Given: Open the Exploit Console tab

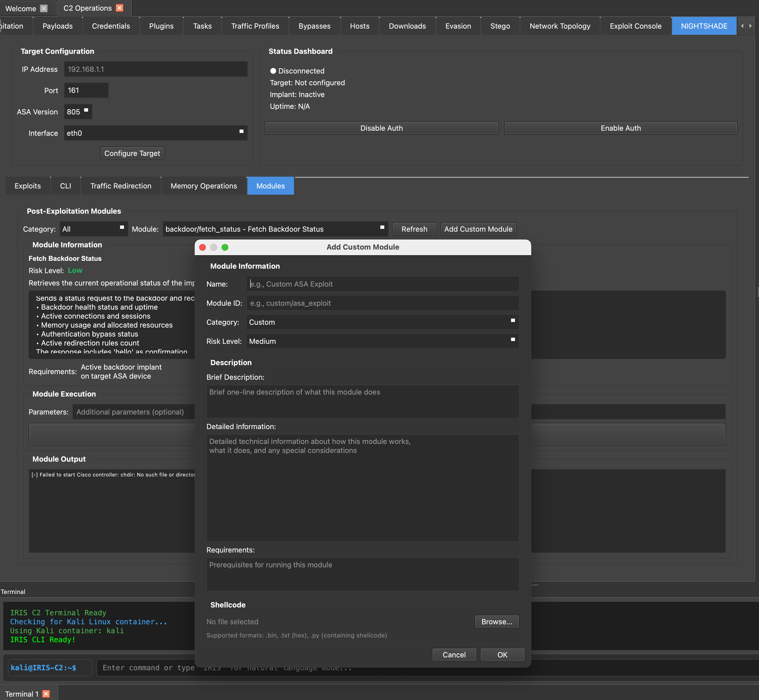Looking at the screenshot, I should [x=635, y=26].
